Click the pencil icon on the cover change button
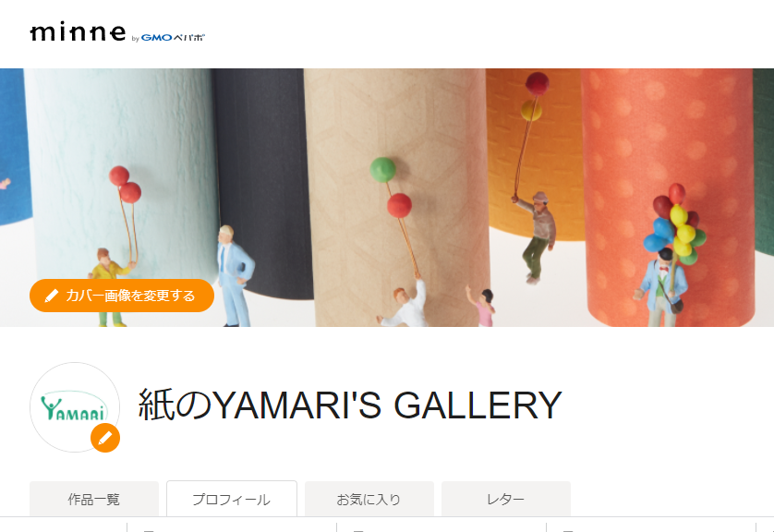Image resolution: width=774 pixels, height=532 pixels. (52, 296)
